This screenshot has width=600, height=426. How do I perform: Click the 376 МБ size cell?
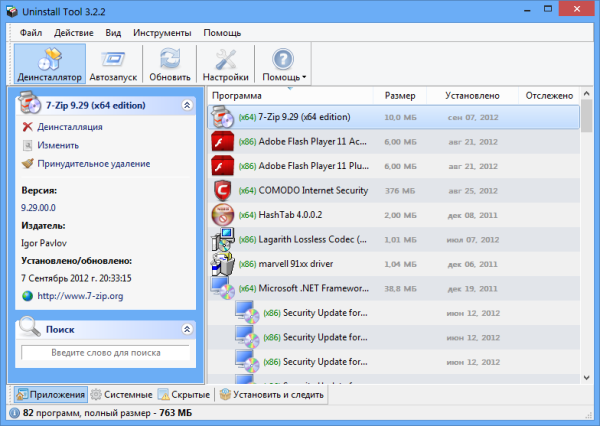[400, 191]
